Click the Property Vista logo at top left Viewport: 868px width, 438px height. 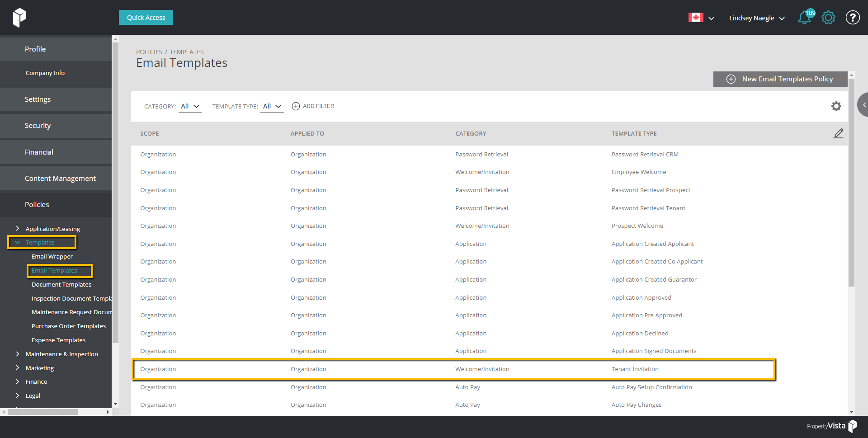[19, 18]
